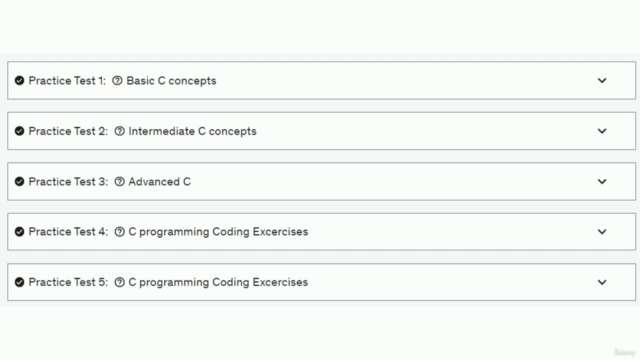Click quiz question-mark icon beside Intermediate C concepts
Viewport: 640px width, 360px height.
(119, 131)
